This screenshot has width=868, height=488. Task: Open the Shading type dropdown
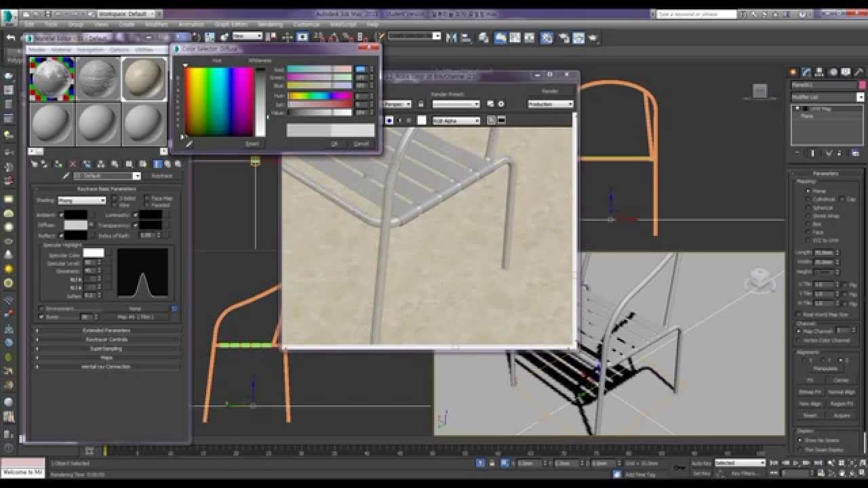(81, 201)
